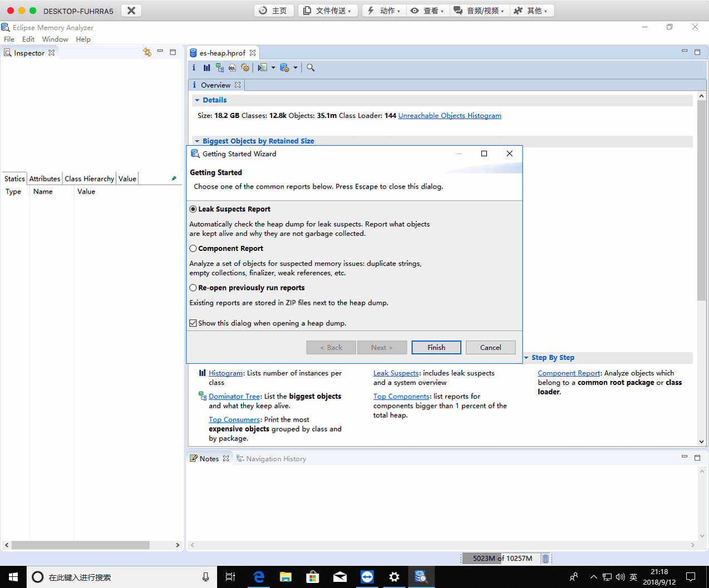Close the es-heap.hprof editor tab
Screen dimensions: 709x588
(253, 53)
